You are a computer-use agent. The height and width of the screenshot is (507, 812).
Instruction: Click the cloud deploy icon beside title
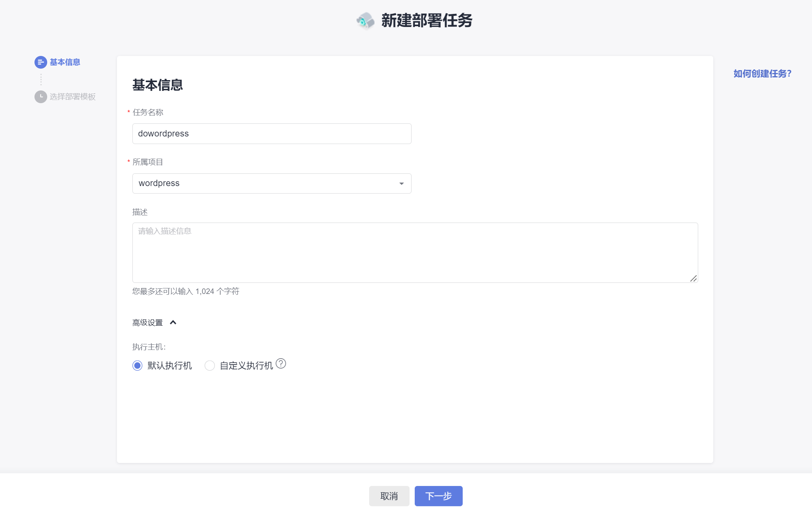[x=365, y=21]
